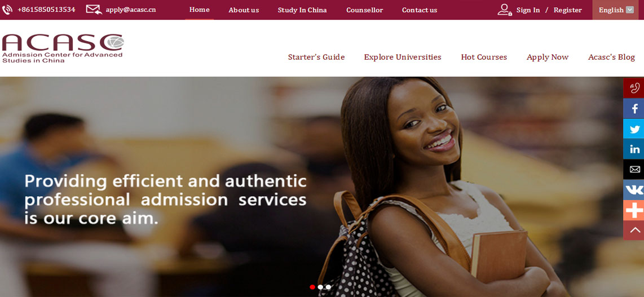Select the second carousel slide dot
The image size is (644, 297).
320,287
